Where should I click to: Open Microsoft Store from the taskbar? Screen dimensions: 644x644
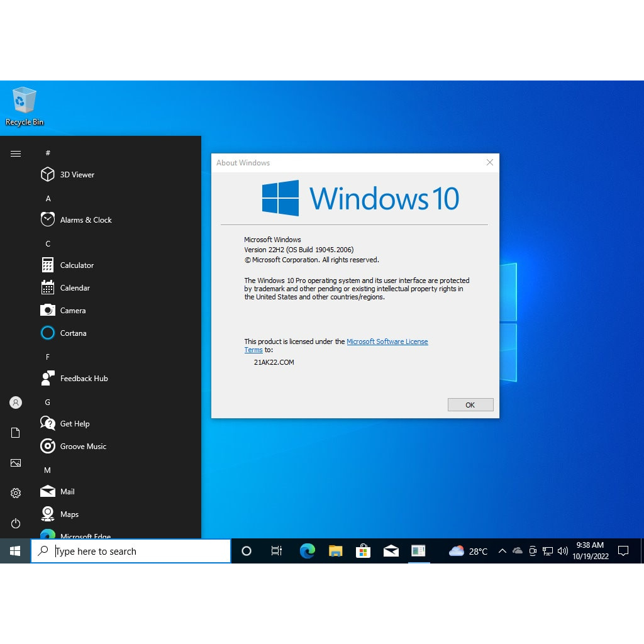(x=363, y=551)
